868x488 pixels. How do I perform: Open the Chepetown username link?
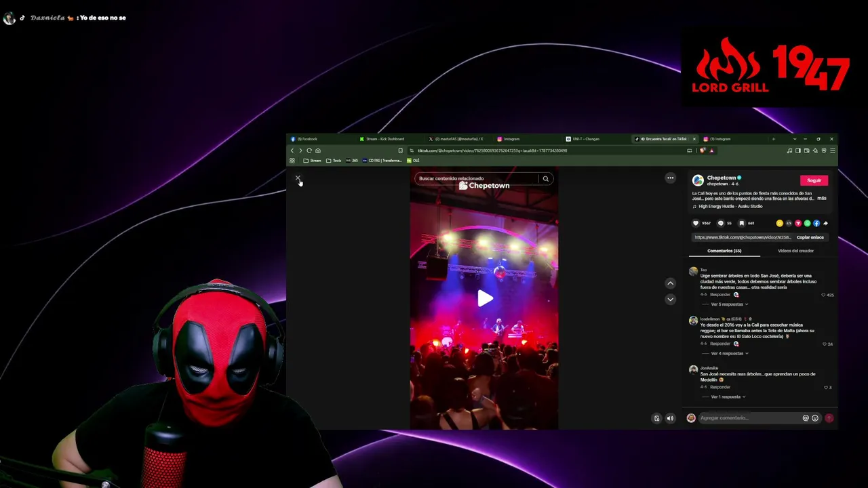pyautogui.click(x=721, y=178)
